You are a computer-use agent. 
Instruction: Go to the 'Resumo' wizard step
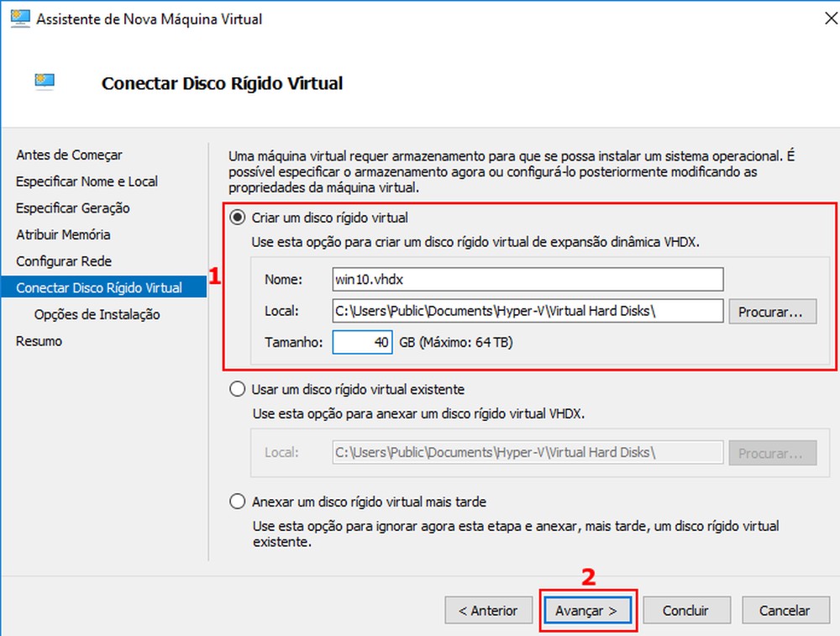tap(37, 340)
